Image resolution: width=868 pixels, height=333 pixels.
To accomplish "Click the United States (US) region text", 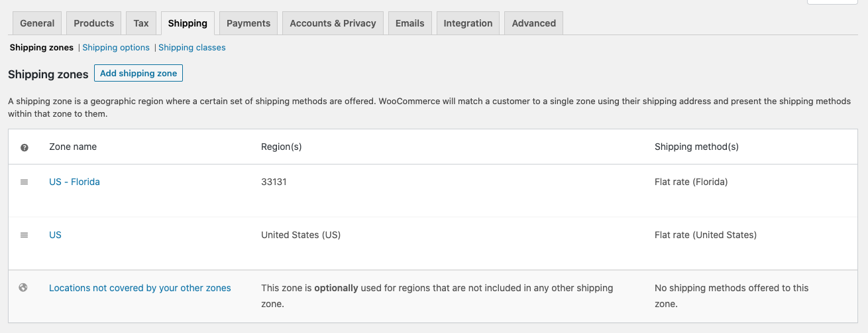I will click(x=301, y=235).
